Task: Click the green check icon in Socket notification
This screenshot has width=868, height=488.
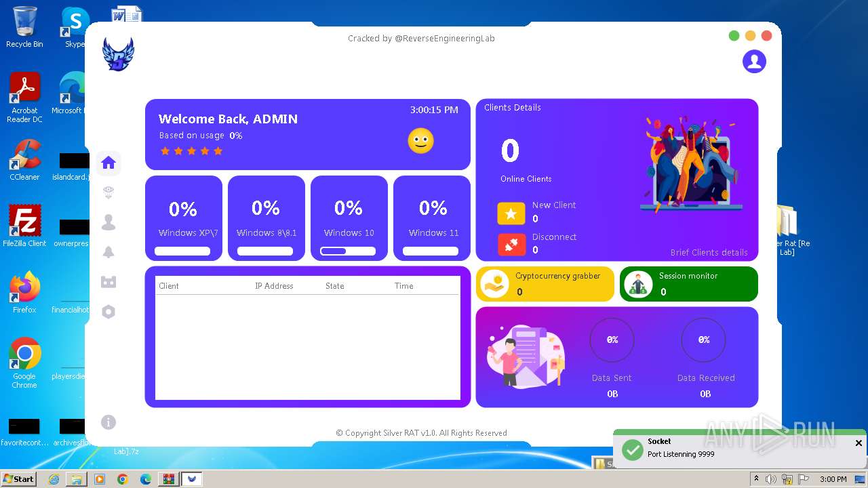Action: click(633, 450)
